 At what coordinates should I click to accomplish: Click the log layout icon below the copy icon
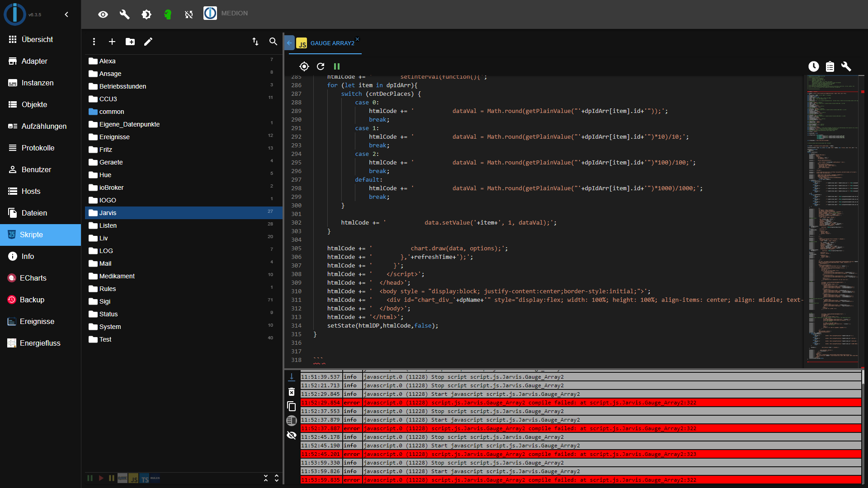(292, 421)
